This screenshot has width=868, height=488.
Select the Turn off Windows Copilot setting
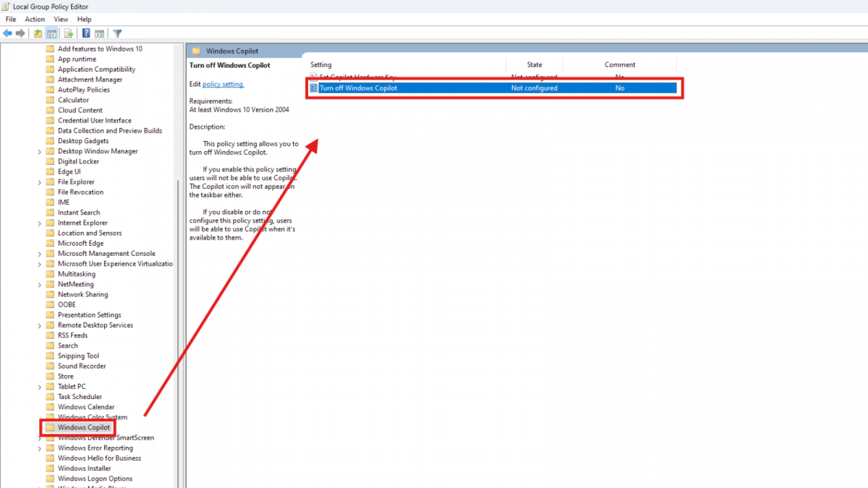(x=358, y=88)
